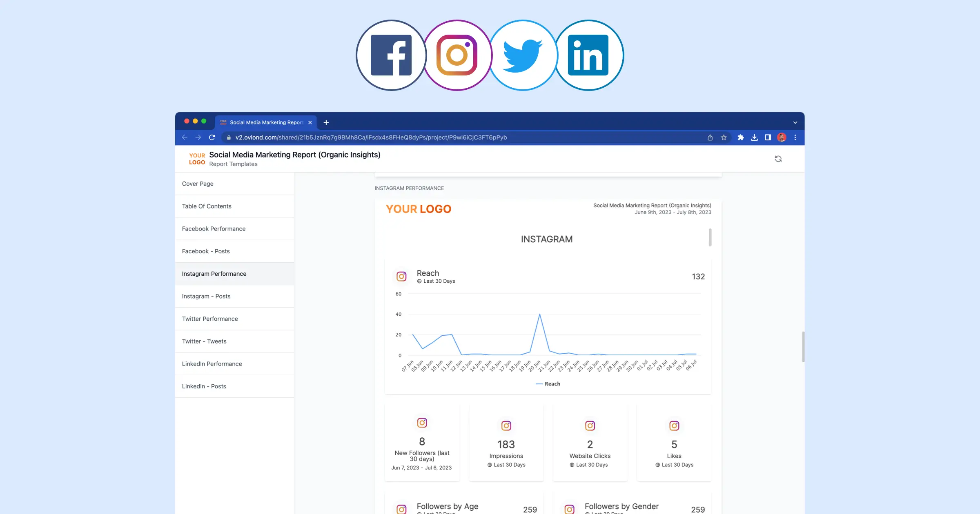Bookmark this page with the star icon

pyautogui.click(x=724, y=137)
